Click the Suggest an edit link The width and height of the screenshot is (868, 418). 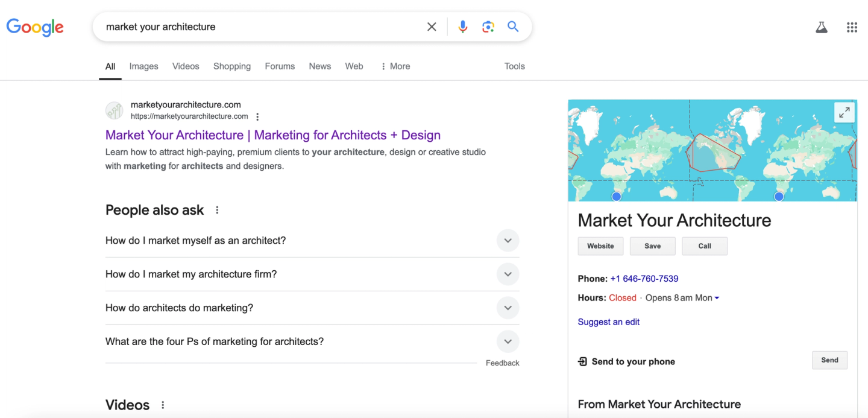[x=609, y=322]
